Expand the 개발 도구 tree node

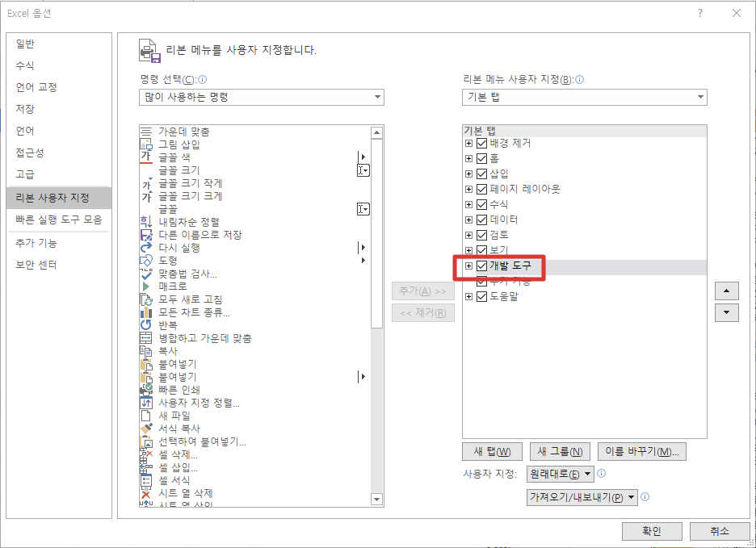click(x=468, y=266)
